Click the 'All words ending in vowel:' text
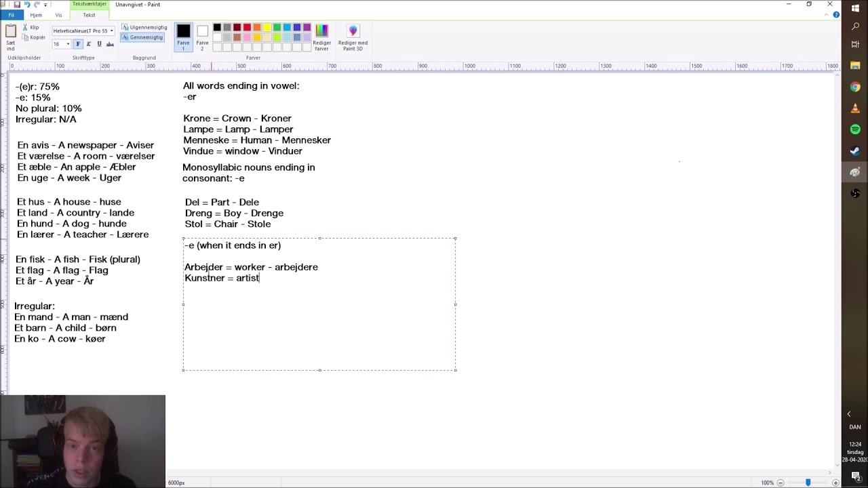 click(x=241, y=86)
